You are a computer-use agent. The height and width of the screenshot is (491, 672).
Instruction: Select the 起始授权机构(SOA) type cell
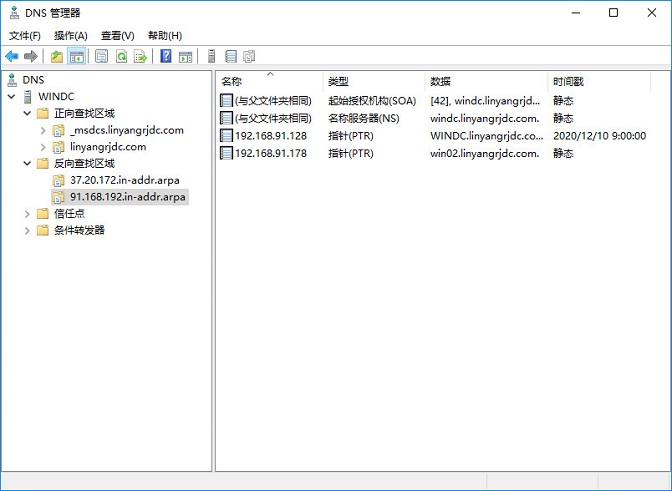click(372, 101)
